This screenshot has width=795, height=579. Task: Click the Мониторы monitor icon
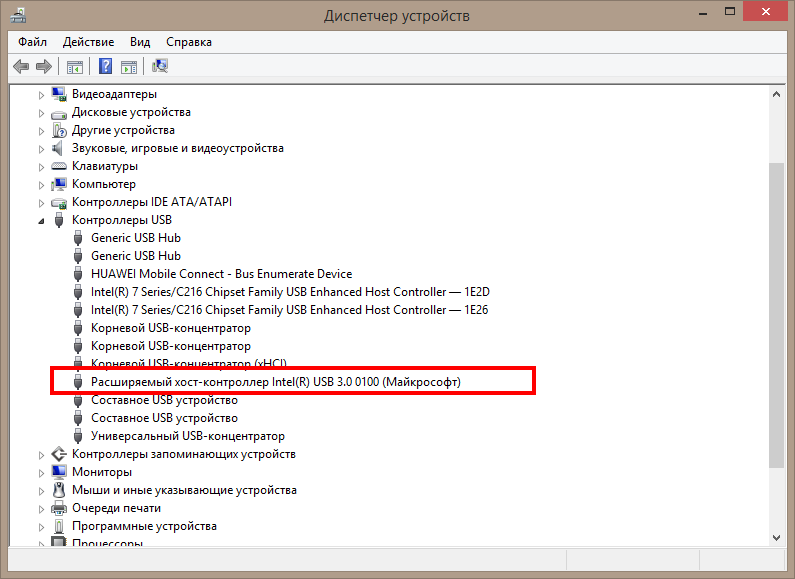[x=59, y=472]
